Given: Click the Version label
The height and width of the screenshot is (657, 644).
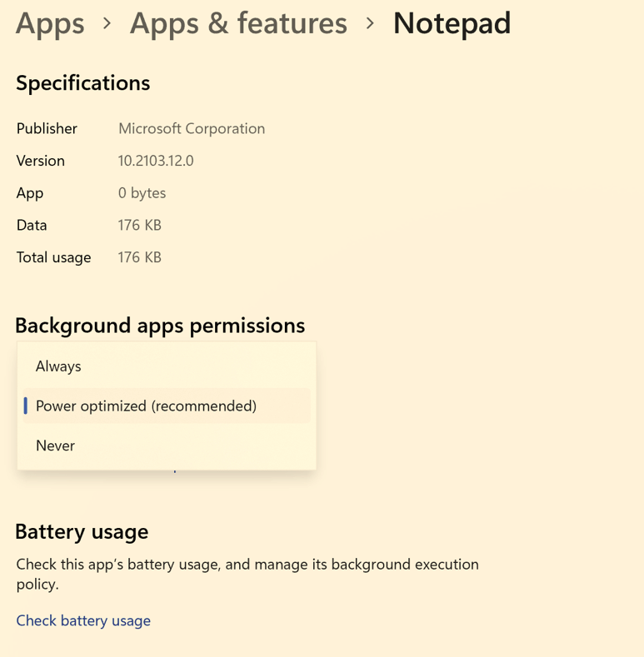Looking at the screenshot, I should coord(40,161).
